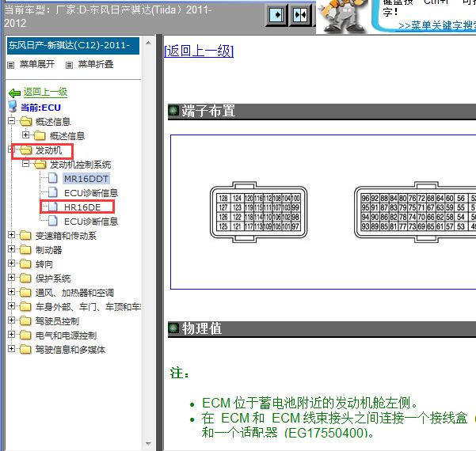The width and height of the screenshot is (476, 451).
Task: Select the 通风、加热器和空调 tree item
Action: [74, 293]
